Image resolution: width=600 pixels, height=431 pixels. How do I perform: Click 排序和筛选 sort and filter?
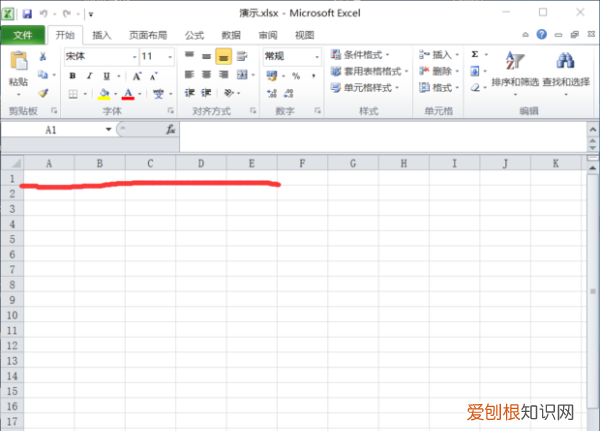click(515, 73)
